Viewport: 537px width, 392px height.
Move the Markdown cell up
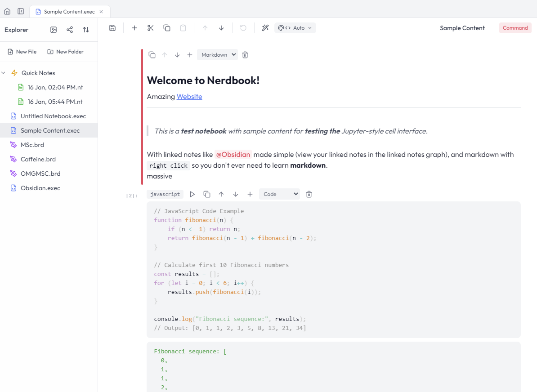pos(165,55)
